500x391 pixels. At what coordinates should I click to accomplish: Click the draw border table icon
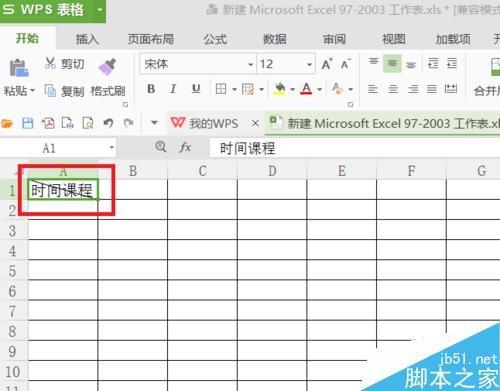(x=248, y=89)
